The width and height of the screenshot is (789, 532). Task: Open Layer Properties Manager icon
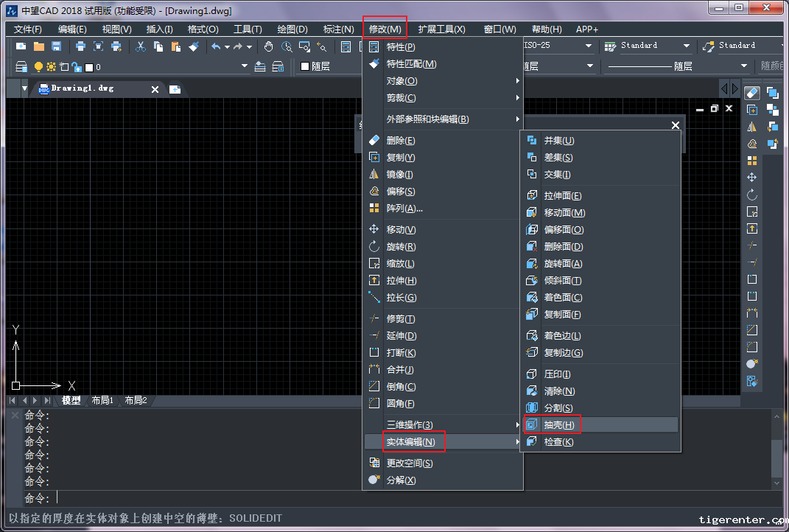coord(21,67)
